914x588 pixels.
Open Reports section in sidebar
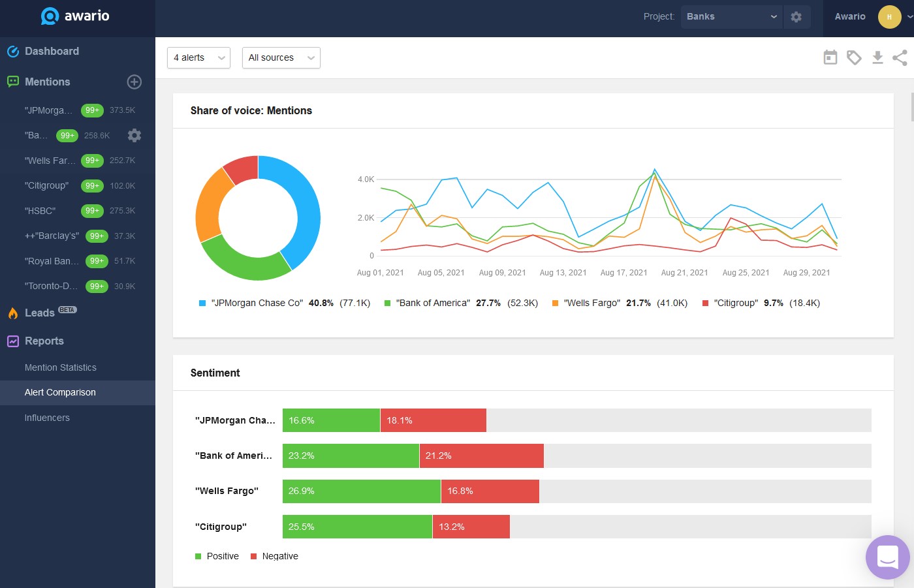44,341
